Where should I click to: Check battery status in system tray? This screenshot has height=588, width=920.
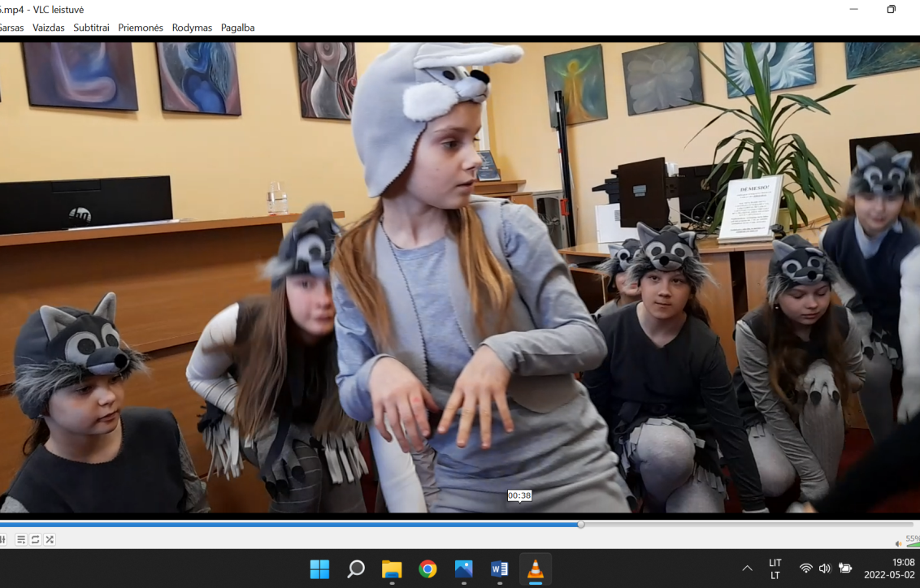point(845,568)
